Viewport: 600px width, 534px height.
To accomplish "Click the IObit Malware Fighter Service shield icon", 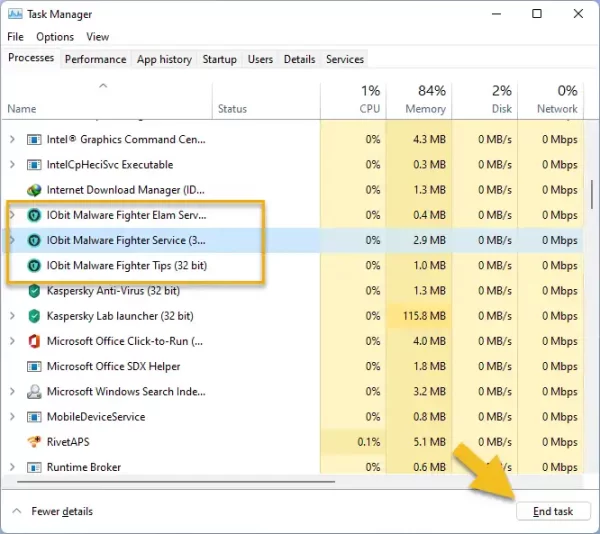I will point(34,241).
